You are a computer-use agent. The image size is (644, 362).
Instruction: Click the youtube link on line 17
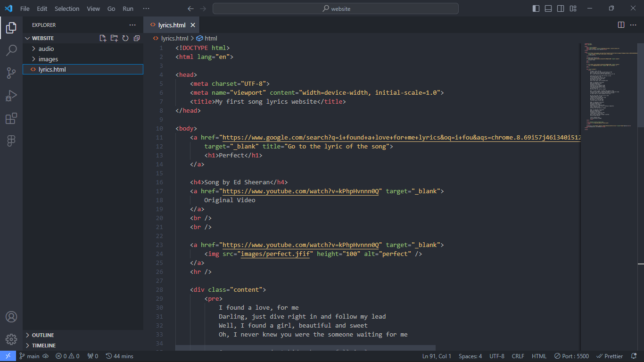pyautogui.click(x=301, y=191)
